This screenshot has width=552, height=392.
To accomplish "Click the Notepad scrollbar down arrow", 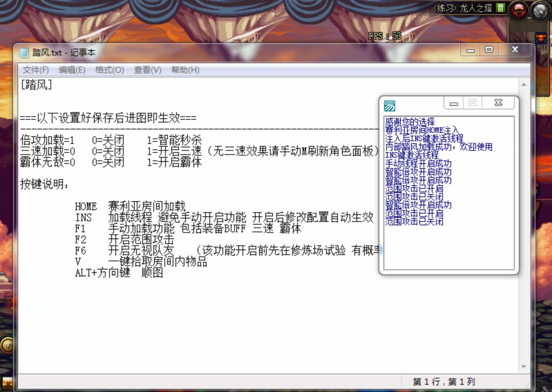I will pos(524,366).
